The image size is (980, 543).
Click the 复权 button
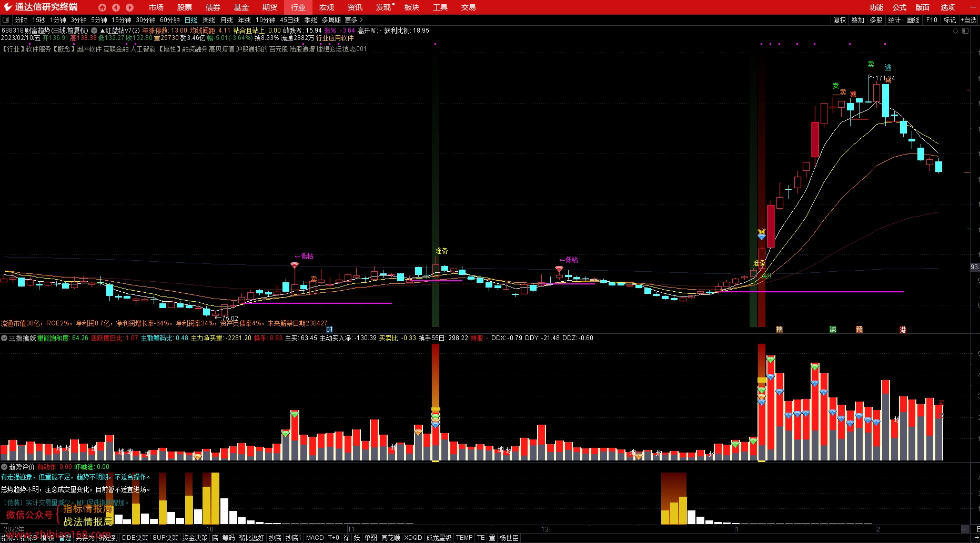(x=840, y=20)
